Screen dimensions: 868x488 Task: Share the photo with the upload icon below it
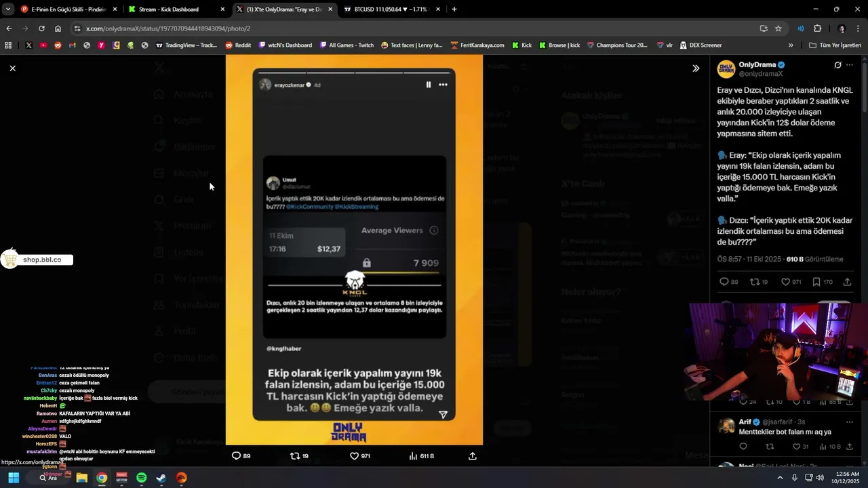point(473,456)
